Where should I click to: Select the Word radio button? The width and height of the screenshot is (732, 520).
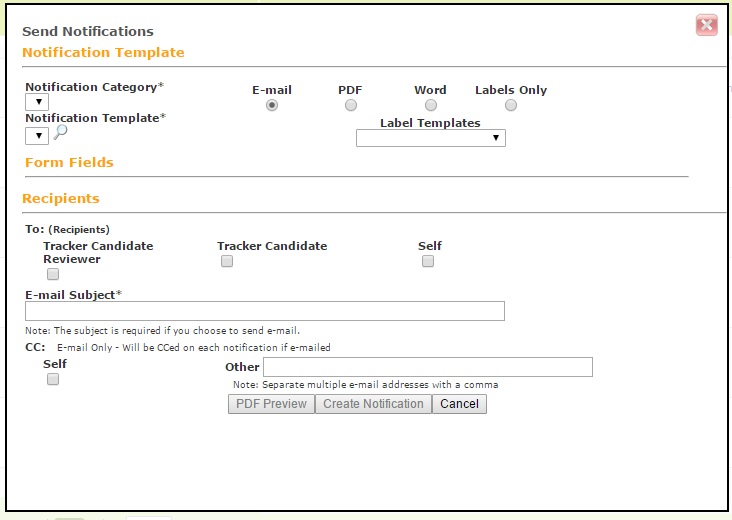point(430,105)
